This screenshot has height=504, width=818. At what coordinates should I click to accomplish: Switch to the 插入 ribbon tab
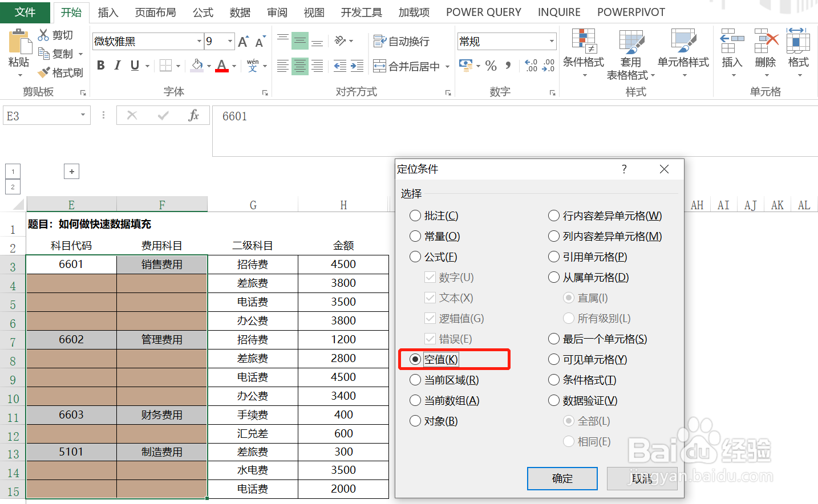tap(108, 13)
